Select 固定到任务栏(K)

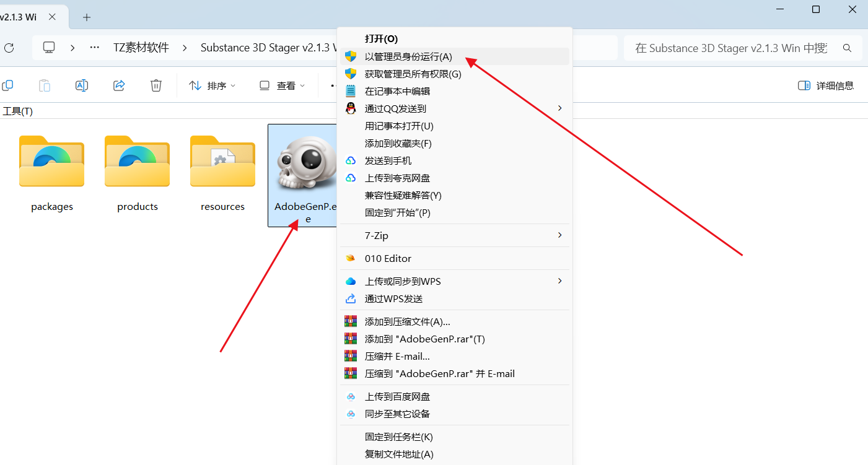455,437
